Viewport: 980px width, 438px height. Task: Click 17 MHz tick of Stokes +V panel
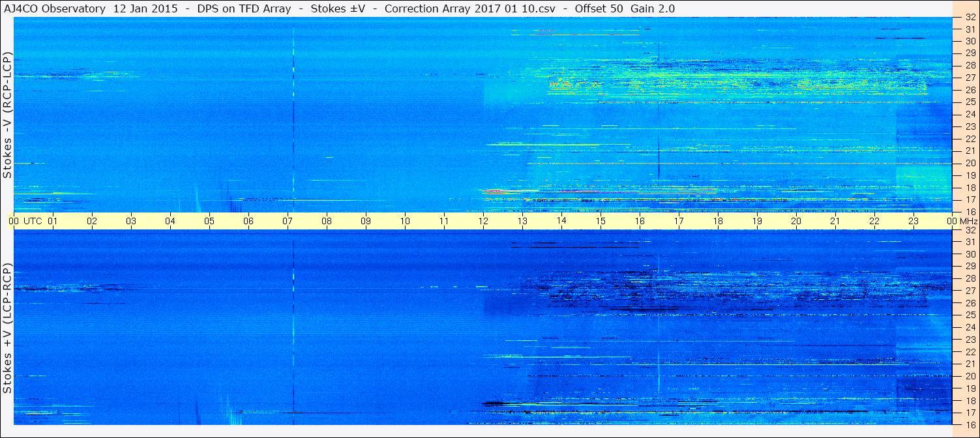(970, 413)
